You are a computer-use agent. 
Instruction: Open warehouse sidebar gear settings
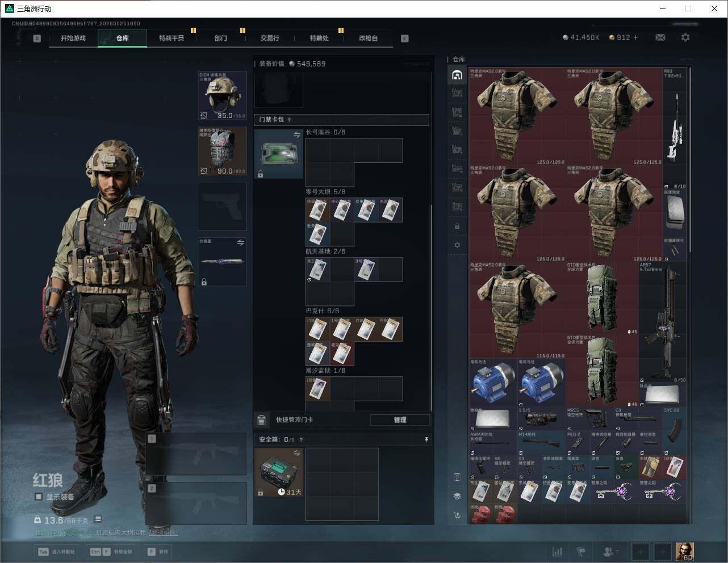pos(457,245)
